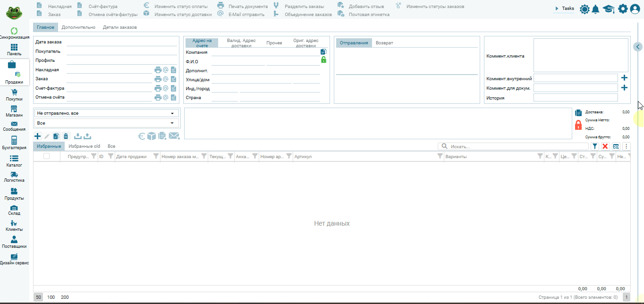Click Разделить заказы in top toolbar
Image resolution: width=644 pixels, height=304 pixels.
coord(304,7)
